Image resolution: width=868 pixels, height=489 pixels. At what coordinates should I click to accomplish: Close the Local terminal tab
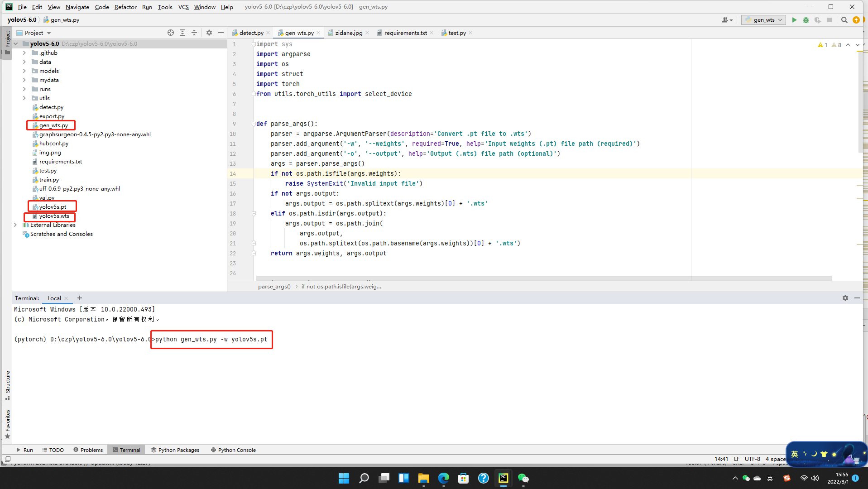pos(66,298)
